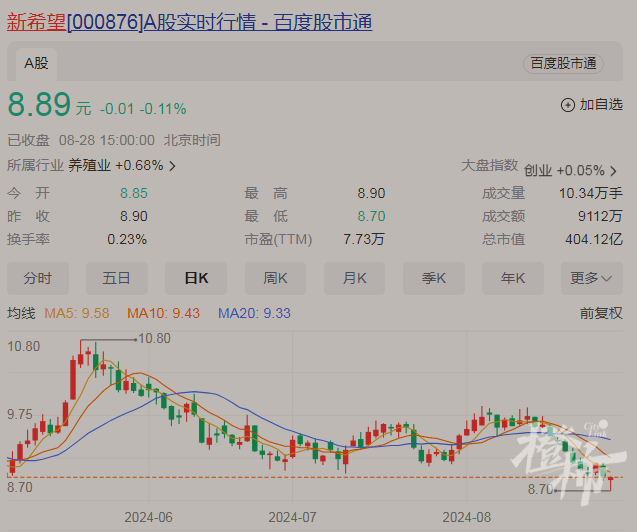
Task: Click the MA20: 9.33 indicator label
Action: pos(254,314)
